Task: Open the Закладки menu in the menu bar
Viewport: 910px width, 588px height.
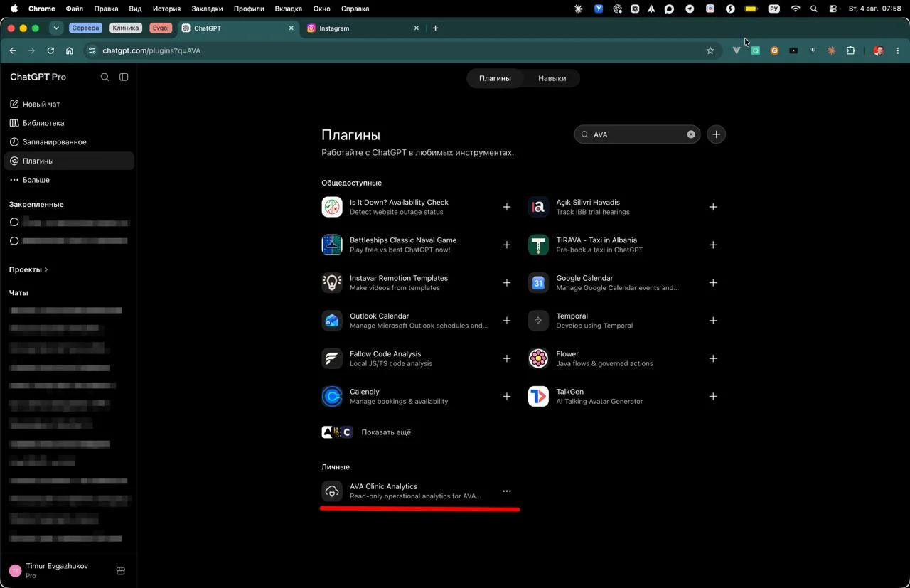Action: 207,9
